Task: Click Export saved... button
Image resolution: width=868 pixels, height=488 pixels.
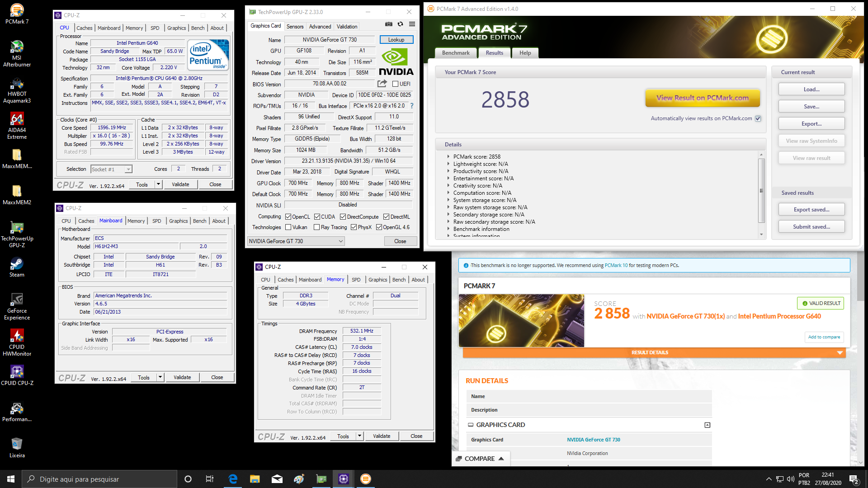Action: pyautogui.click(x=811, y=210)
